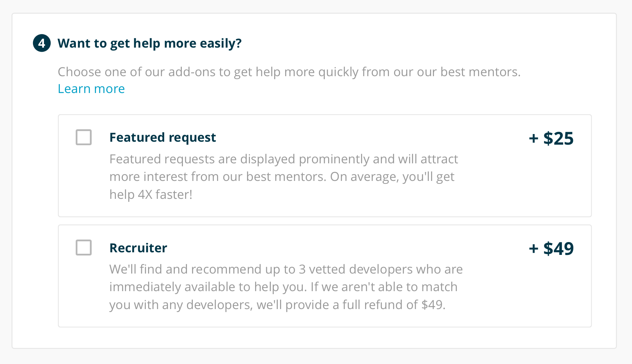Click the plus sign before $49

[533, 249]
